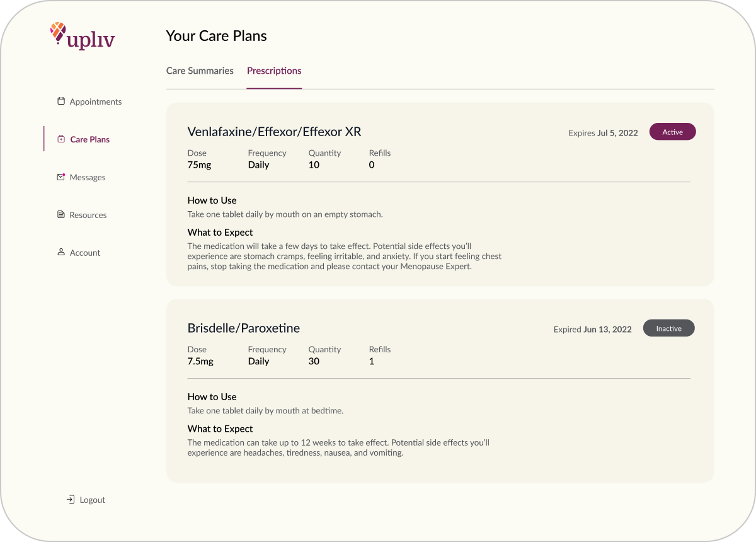Open the Resources sidebar link
Image resolution: width=756 pixels, height=542 pixels.
pyautogui.click(x=88, y=215)
